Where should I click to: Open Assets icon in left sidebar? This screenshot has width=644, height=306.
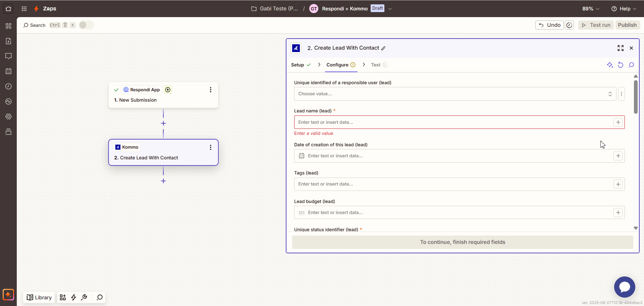coord(8,26)
